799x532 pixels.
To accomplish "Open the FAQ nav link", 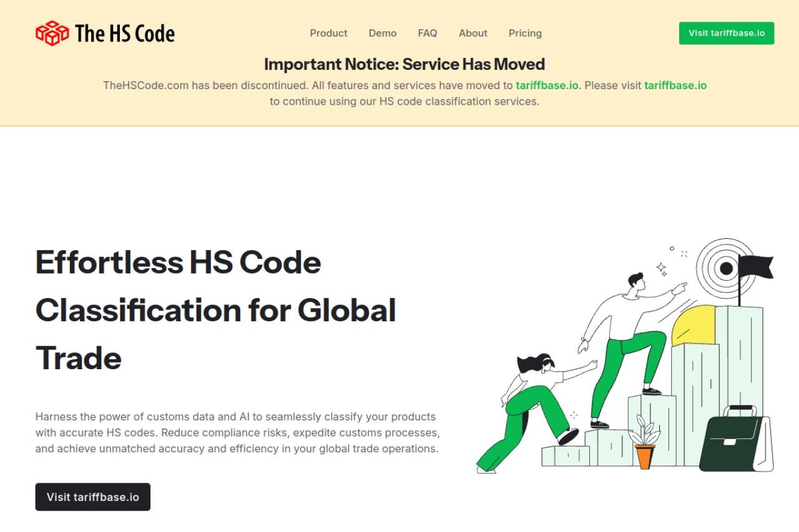I will pos(428,33).
